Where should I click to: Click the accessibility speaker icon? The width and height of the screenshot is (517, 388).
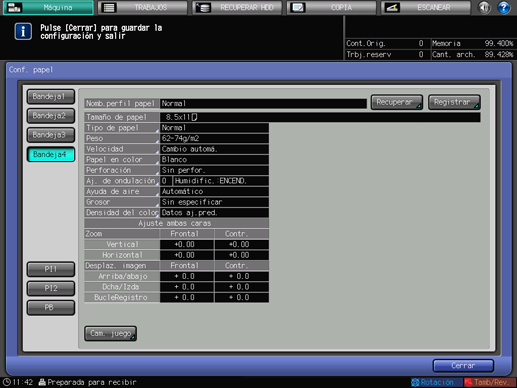tap(484, 7)
